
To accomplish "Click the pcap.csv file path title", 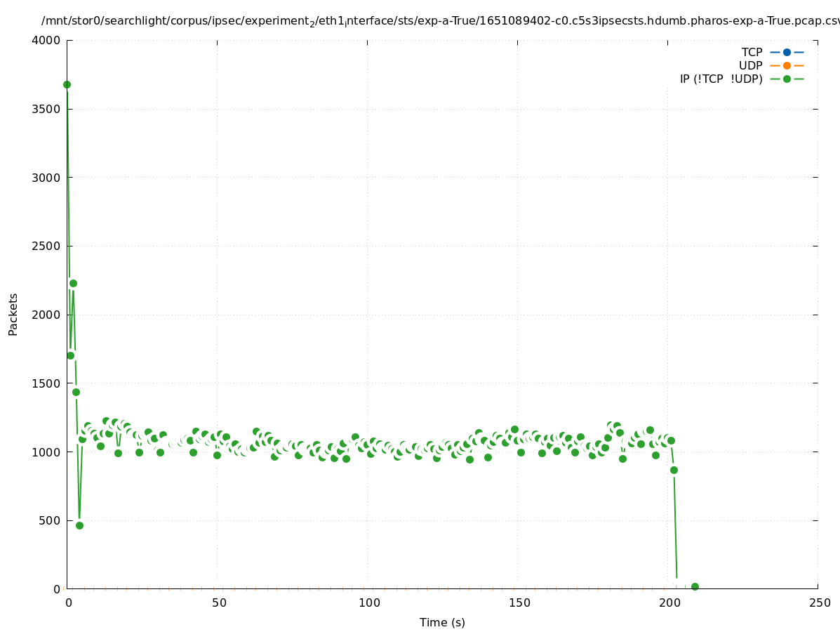I will coord(440,22).
